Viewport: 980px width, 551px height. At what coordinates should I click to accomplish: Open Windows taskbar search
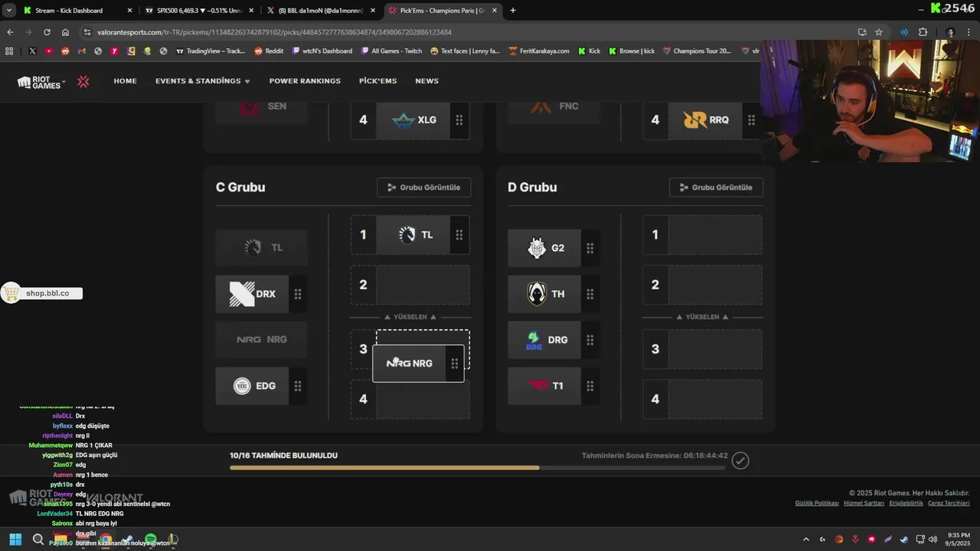[x=38, y=540]
